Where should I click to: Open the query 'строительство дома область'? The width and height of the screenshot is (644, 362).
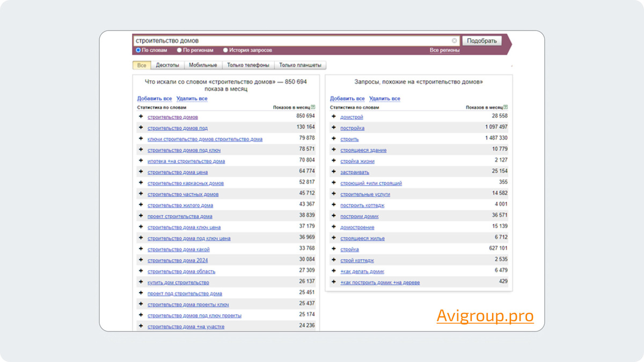181,271
